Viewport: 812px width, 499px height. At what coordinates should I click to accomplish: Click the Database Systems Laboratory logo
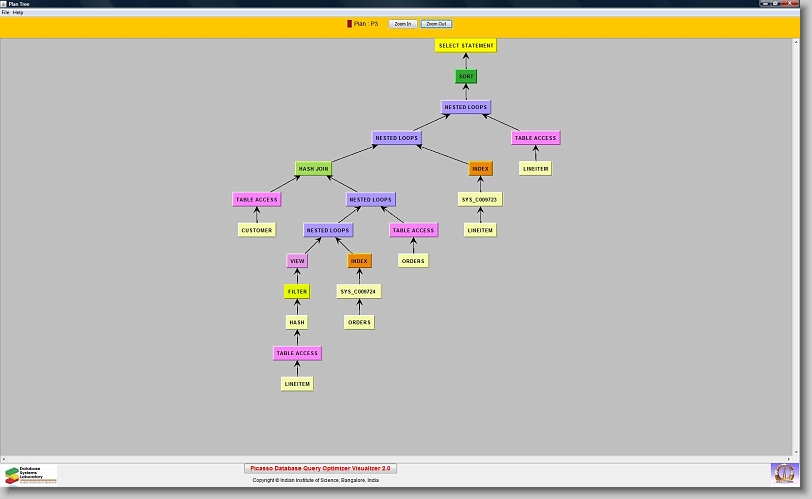(30, 473)
